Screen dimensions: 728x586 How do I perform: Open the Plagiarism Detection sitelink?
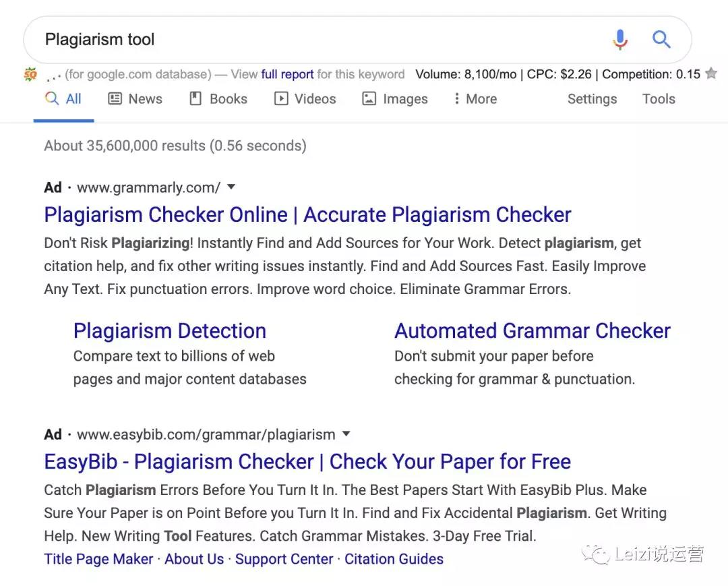point(170,331)
